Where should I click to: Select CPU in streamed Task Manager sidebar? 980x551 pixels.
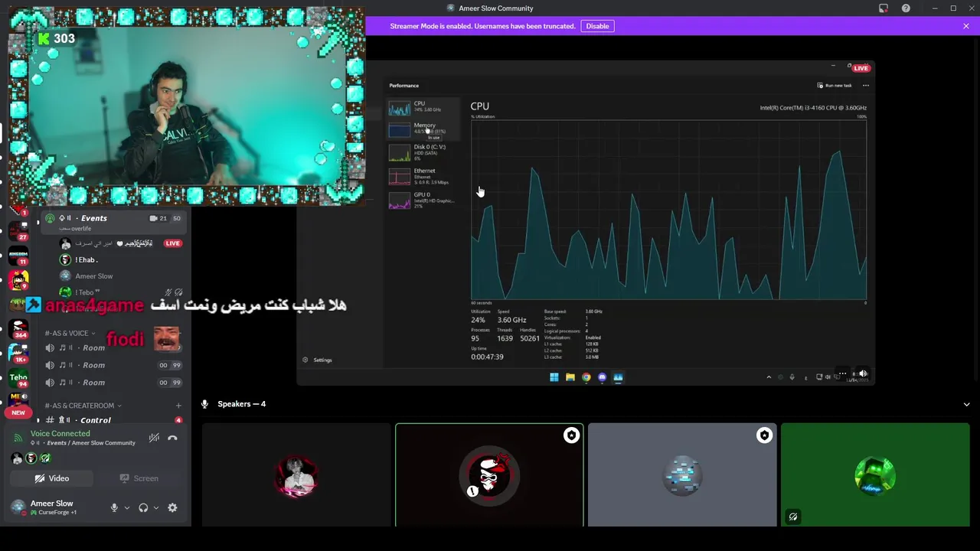423,106
